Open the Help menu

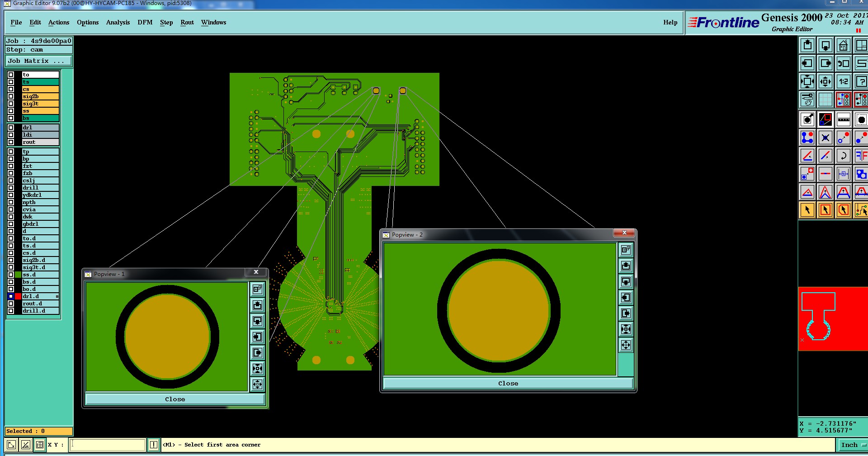670,22
